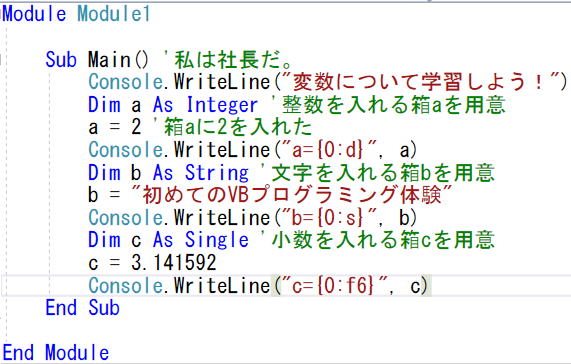Click the Dim keyword declaring variable c
571x364 pixels.
(x=104, y=240)
